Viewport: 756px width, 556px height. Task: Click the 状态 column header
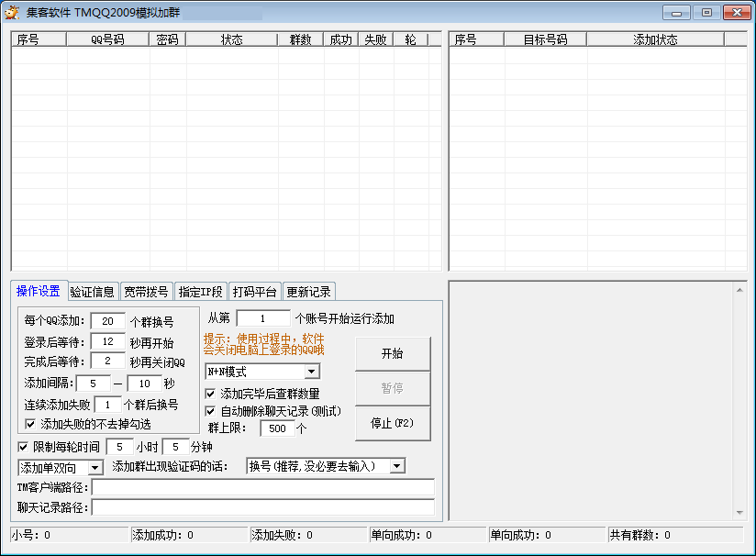[232, 39]
